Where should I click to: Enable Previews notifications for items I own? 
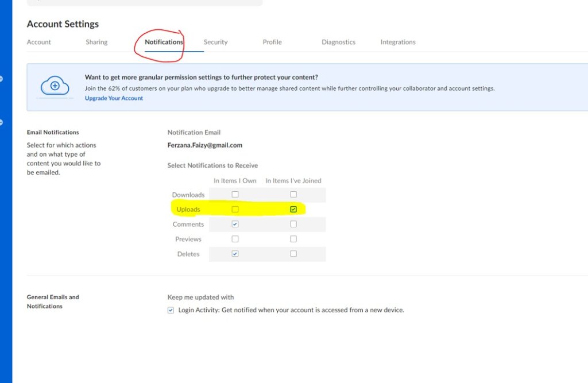point(235,239)
